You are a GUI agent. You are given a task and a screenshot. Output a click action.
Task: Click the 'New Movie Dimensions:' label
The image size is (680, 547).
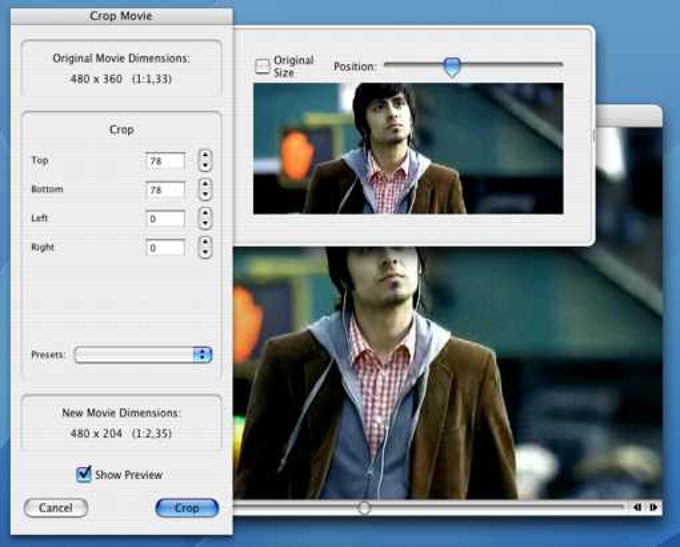click(x=121, y=413)
